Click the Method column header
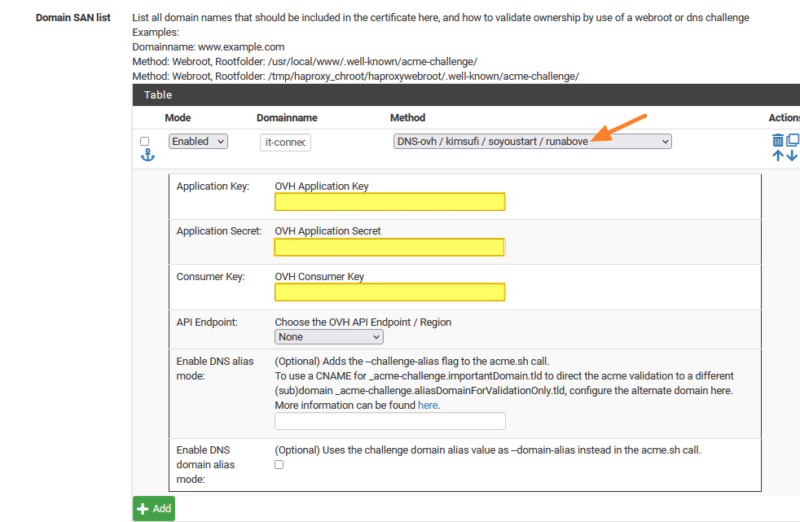 (408, 118)
